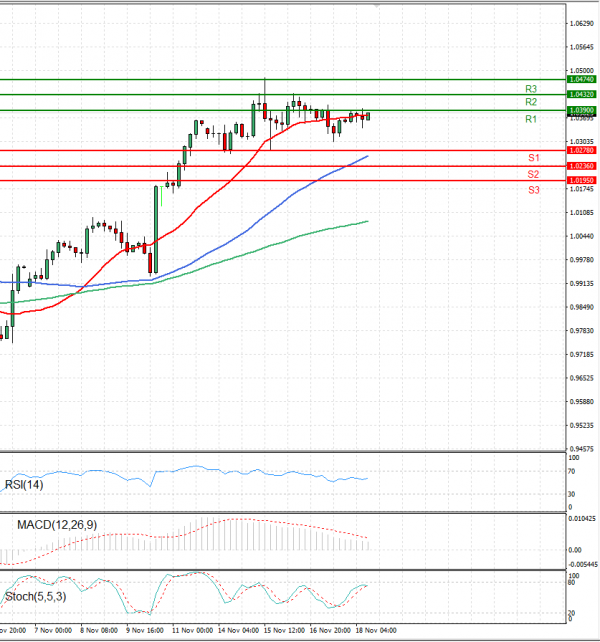Click the Stoch(5,5,3) indicator label
Screen dimensions: 600x642
[35, 597]
